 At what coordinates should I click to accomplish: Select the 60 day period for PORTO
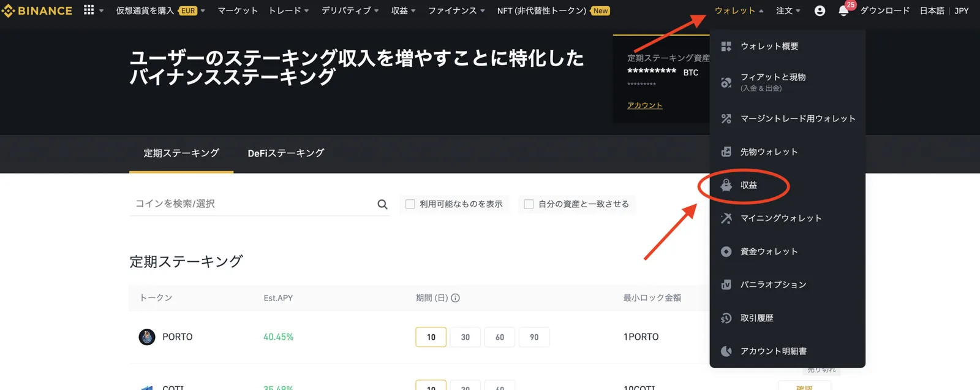[x=500, y=337]
